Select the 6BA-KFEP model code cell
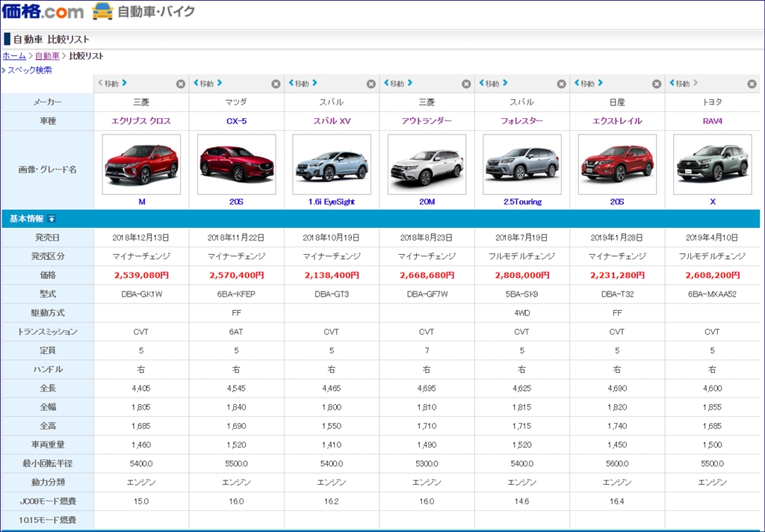This screenshot has height=532, width=765. (237, 294)
